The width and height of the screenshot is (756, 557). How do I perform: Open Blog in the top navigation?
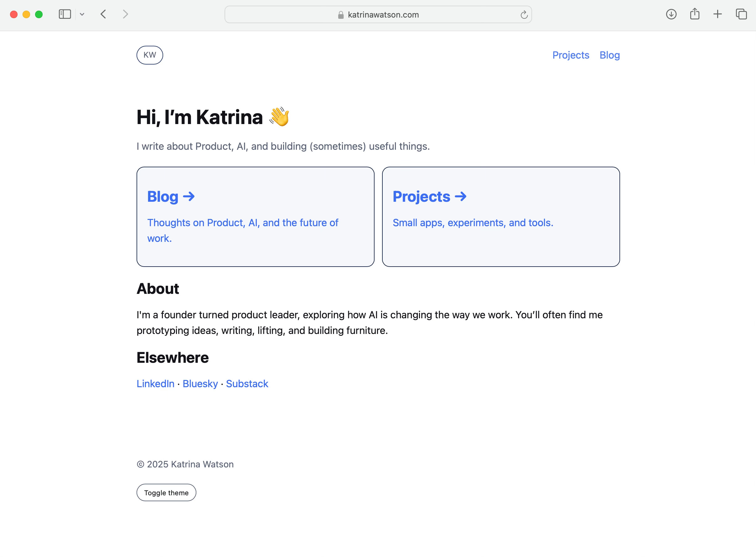[609, 55]
